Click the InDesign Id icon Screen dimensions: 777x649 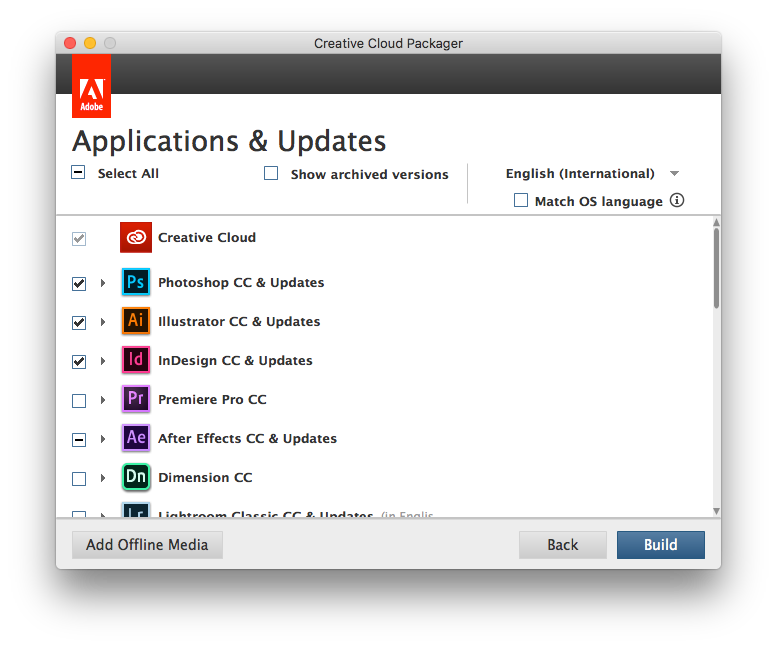[136, 360]
